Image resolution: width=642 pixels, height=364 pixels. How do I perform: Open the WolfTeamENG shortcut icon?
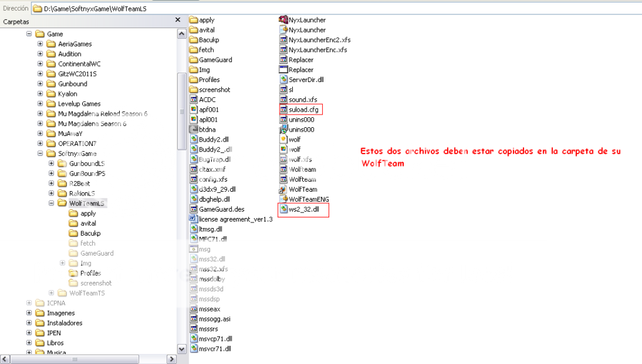tap(283, 199)
